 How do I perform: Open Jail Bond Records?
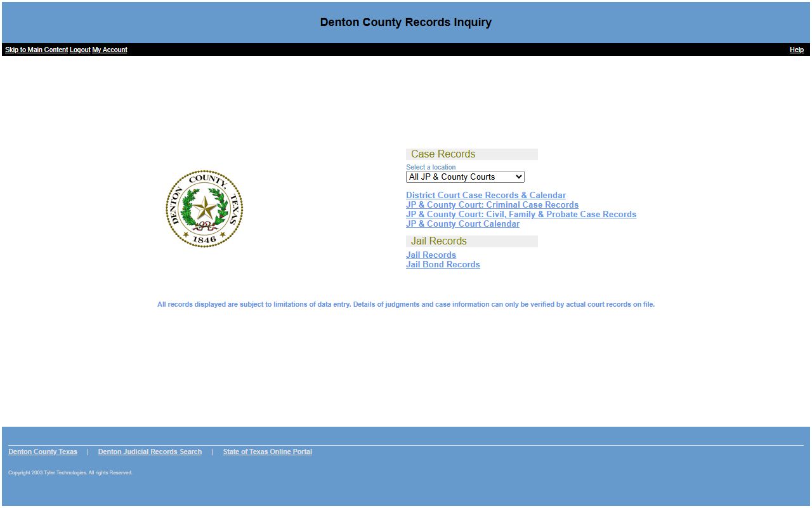(x=443, y=265)
